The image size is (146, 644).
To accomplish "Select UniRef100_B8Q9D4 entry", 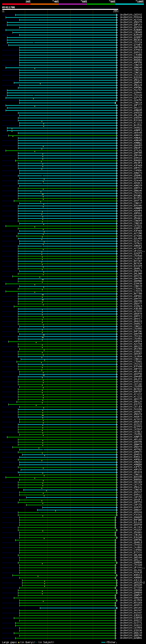I will (131, 58).
